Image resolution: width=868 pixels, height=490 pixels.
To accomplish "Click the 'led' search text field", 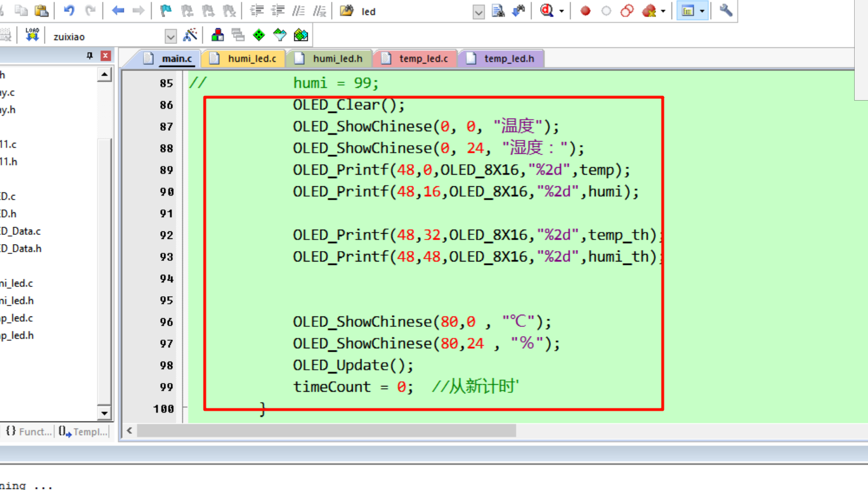I will 415,12.
